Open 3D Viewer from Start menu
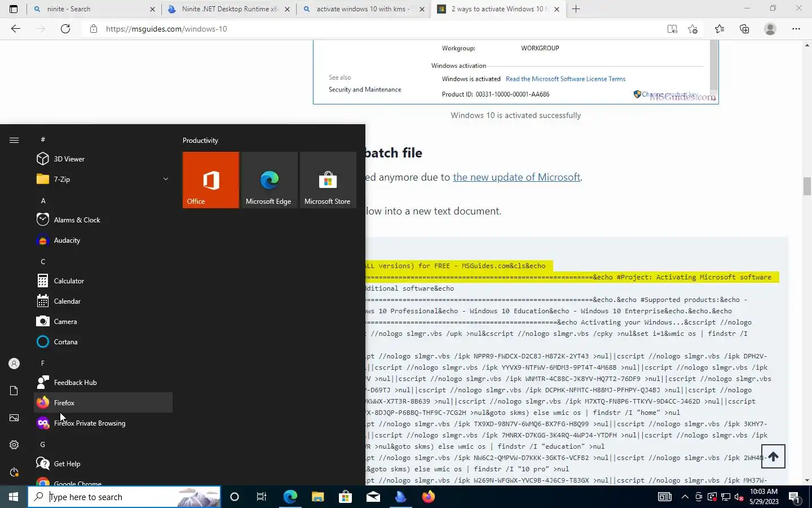 click(x=103, y=159)
